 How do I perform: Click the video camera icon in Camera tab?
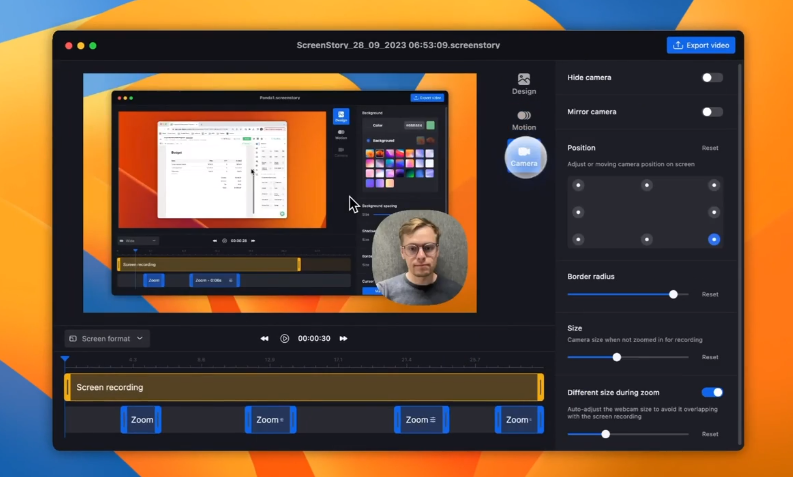[524, 151]
